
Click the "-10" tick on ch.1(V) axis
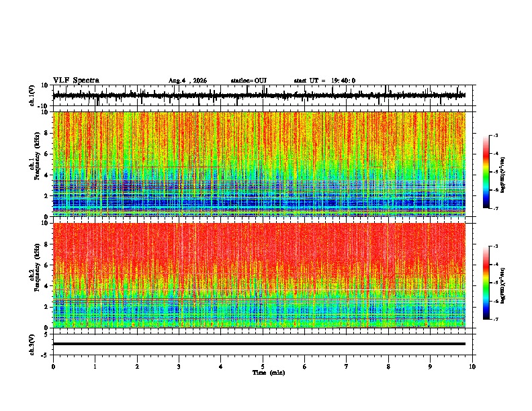click(44, 106)
